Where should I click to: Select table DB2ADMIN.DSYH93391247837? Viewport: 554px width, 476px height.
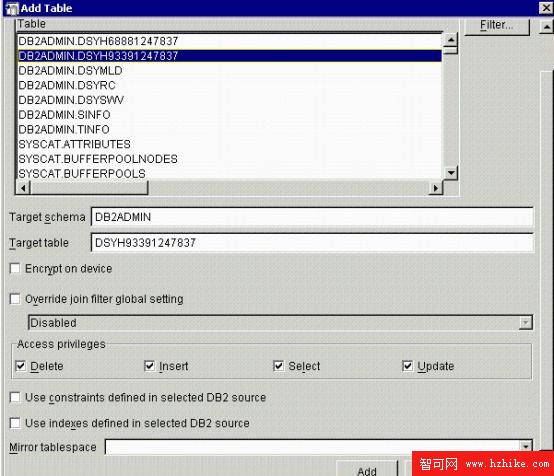click(x=229, y=56)
